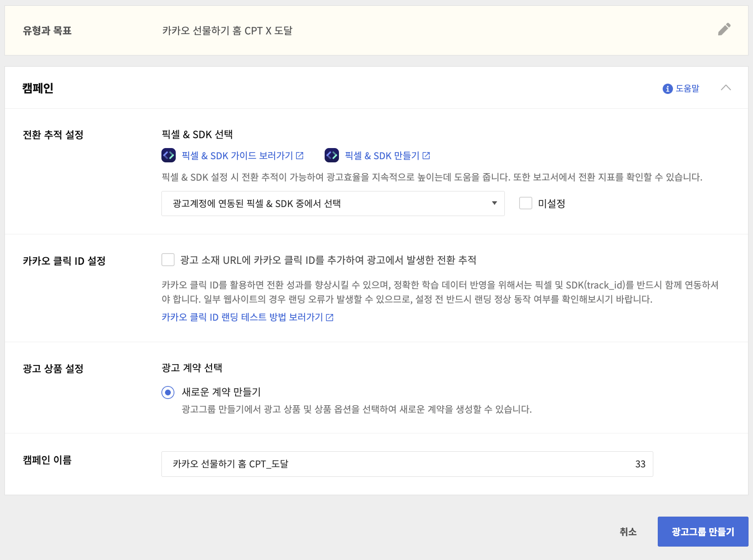Click the pencil edit icon for 유형과 목표
This screenshot has height=560, width=753.
tap(724, 30)
